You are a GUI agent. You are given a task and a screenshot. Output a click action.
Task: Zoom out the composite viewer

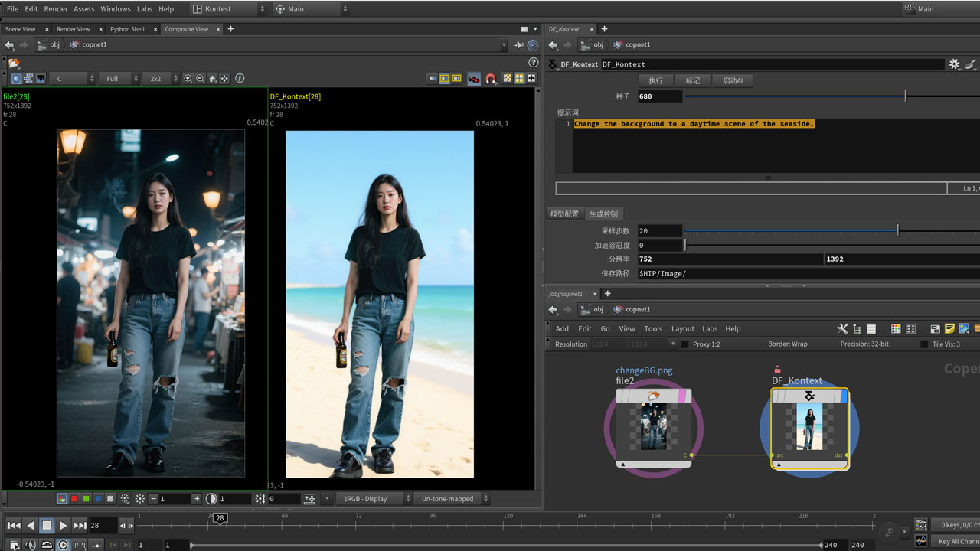click(x=200, y=78)
